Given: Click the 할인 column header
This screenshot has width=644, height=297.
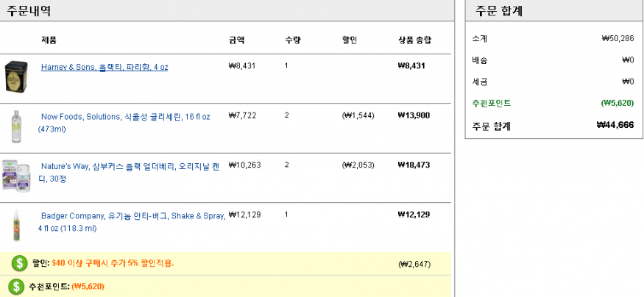Looking at the screenshot, I should coord(349,40).
